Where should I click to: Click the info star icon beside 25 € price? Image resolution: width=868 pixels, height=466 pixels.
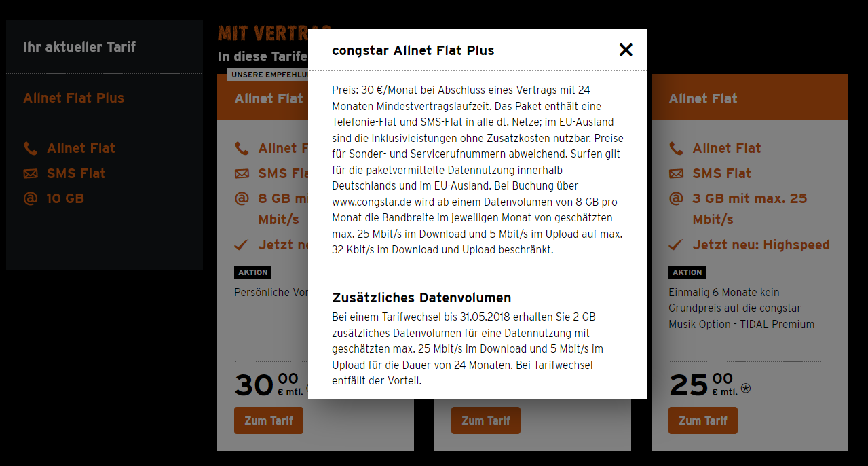[746, 389]
